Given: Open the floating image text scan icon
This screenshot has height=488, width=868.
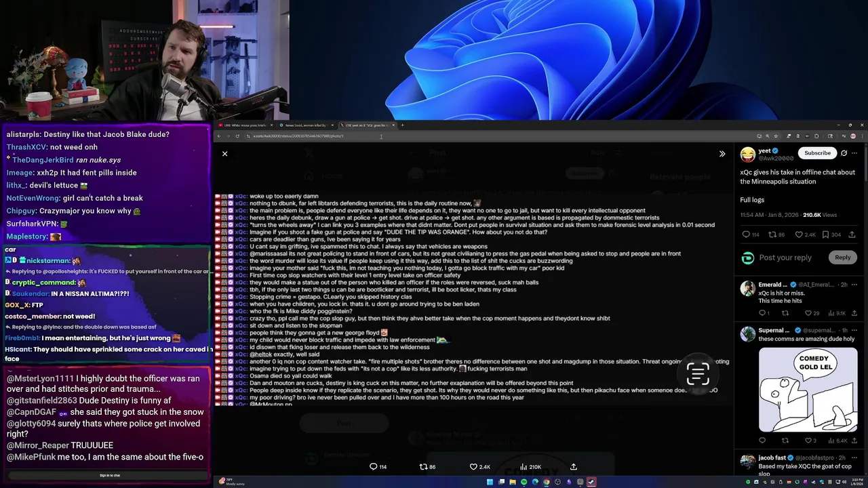Looking at the screenshot, I should (x=698, y=373).
